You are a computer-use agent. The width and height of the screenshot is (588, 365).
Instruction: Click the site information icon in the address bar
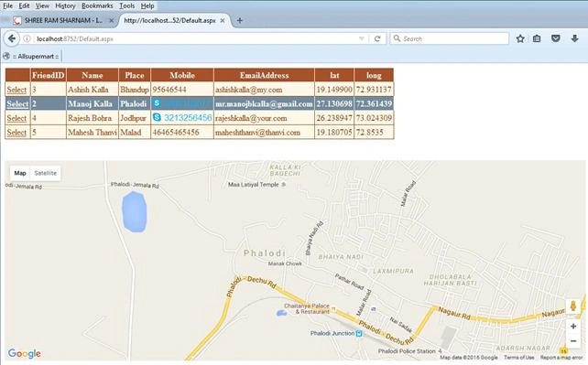[x=27, y=38]
